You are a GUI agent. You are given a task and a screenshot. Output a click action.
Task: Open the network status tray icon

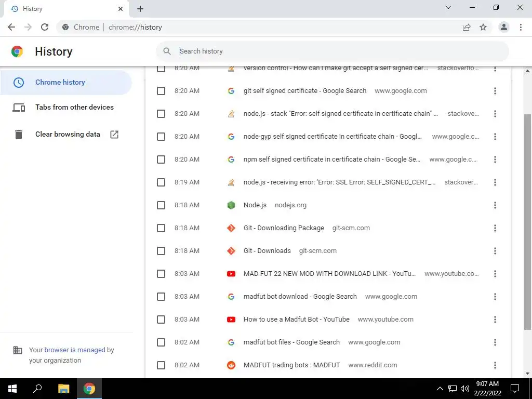[x=453, y=389]
